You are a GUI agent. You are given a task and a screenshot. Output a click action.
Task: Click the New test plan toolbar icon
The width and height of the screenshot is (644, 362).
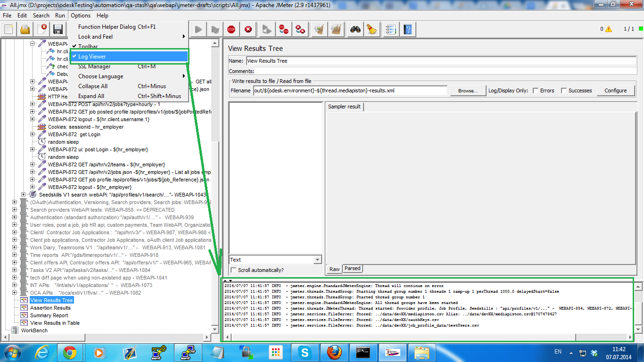click(x=8, y=30)
